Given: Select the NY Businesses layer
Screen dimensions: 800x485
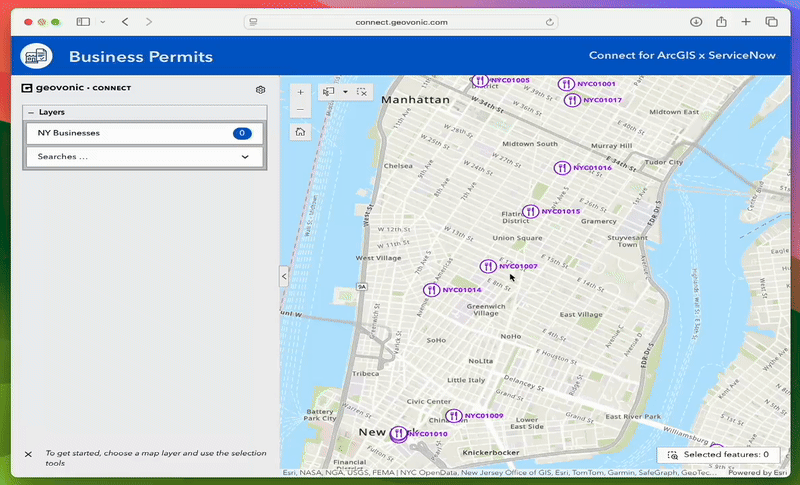Looking at the screenshot, I should [x=144, y=133].
